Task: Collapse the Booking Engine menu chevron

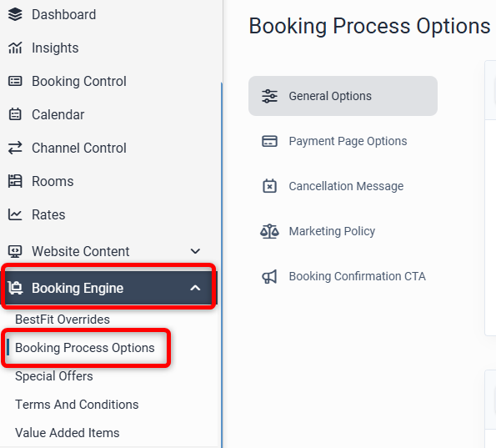Action: [195, 288]
